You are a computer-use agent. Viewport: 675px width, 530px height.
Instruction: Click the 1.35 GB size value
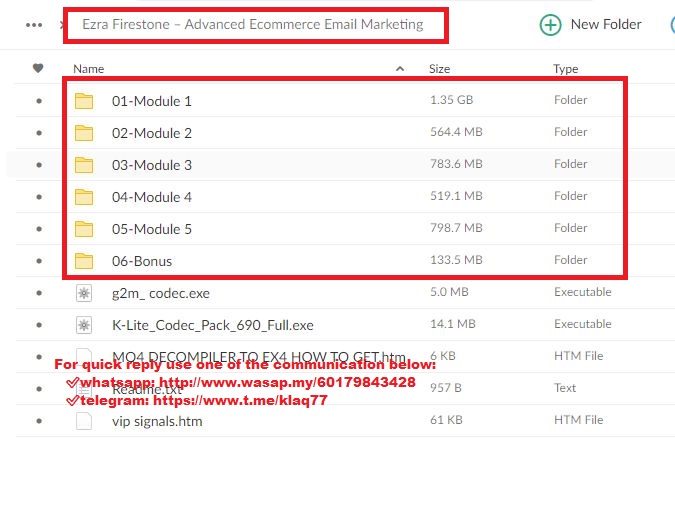click(x=452, y=100)
